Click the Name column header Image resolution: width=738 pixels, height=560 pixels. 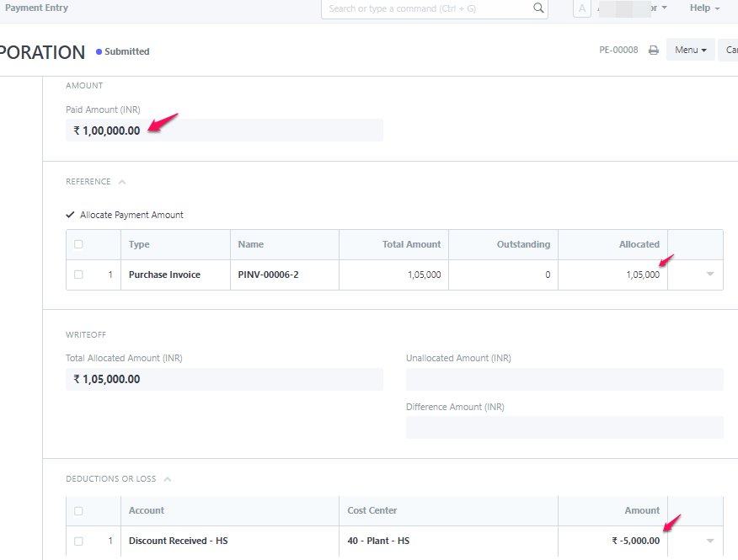[285, 245]
